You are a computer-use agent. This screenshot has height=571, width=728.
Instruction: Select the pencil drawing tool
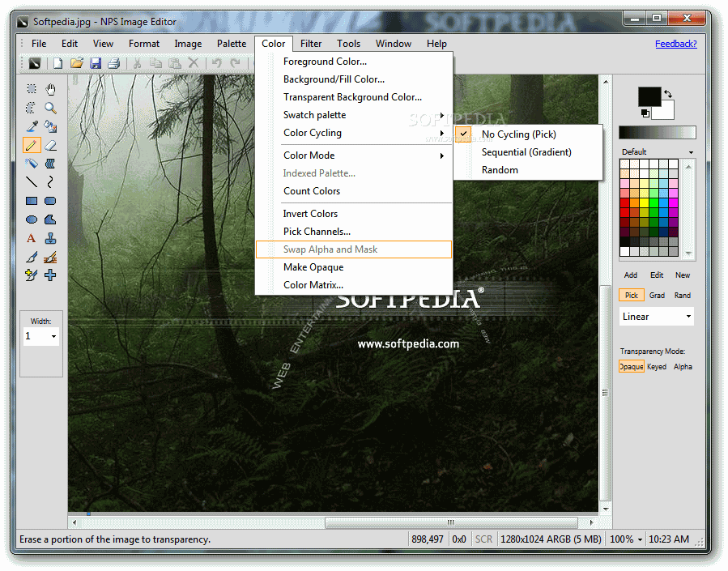point(32,145)
